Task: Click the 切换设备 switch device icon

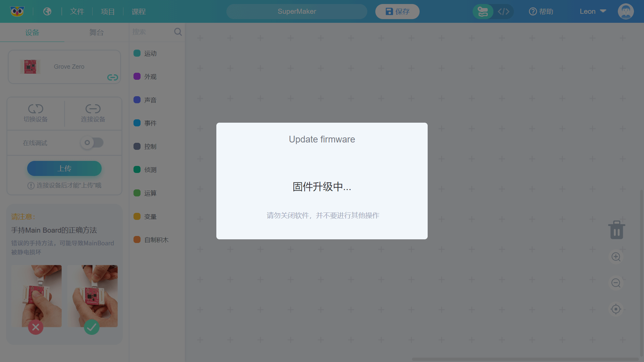Action: [36, 109]
